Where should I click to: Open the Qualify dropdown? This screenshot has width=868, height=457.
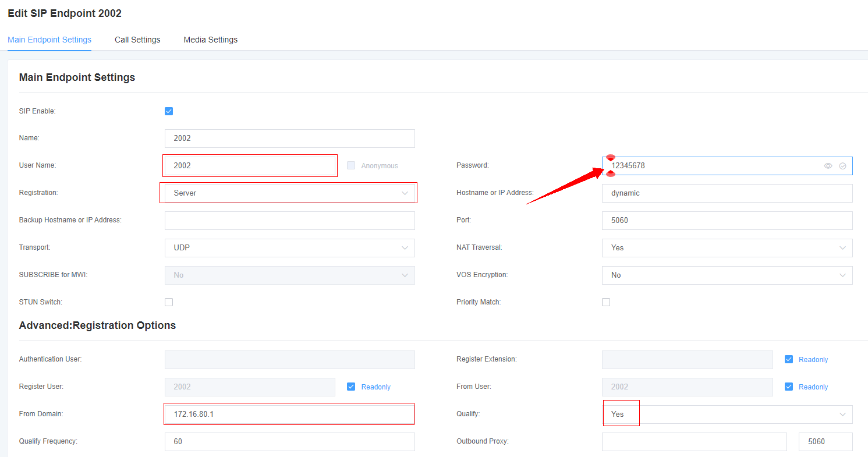[727, 414]
